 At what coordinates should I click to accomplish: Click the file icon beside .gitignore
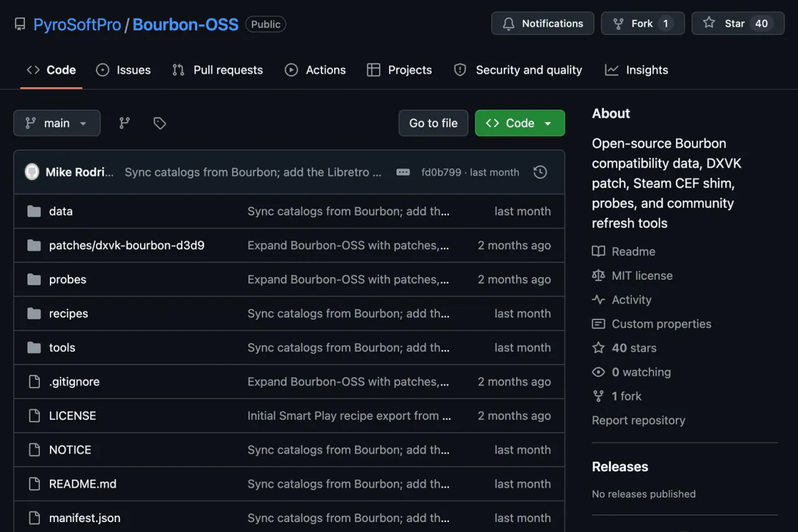pyautogui.click(x=34, y=381)
